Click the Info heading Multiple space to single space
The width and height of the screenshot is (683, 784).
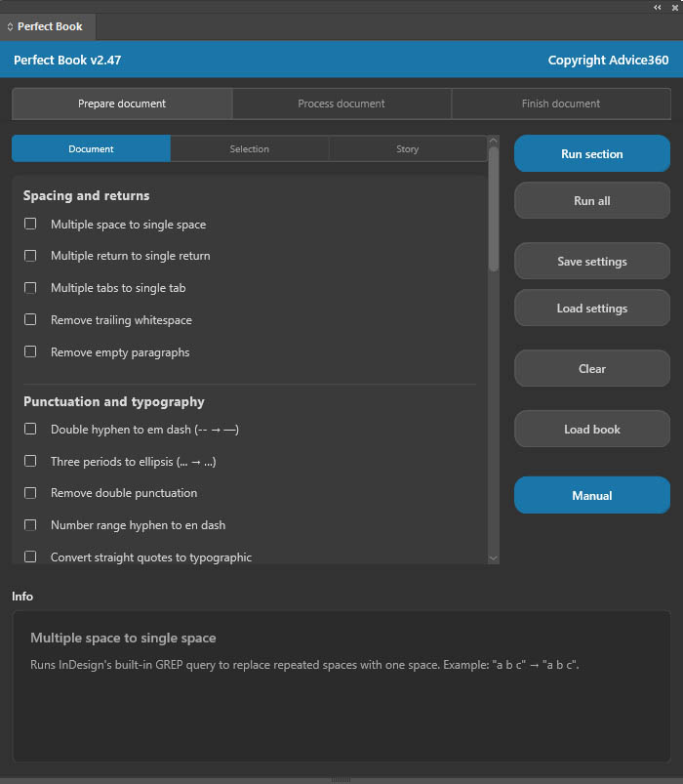point(123,638)
